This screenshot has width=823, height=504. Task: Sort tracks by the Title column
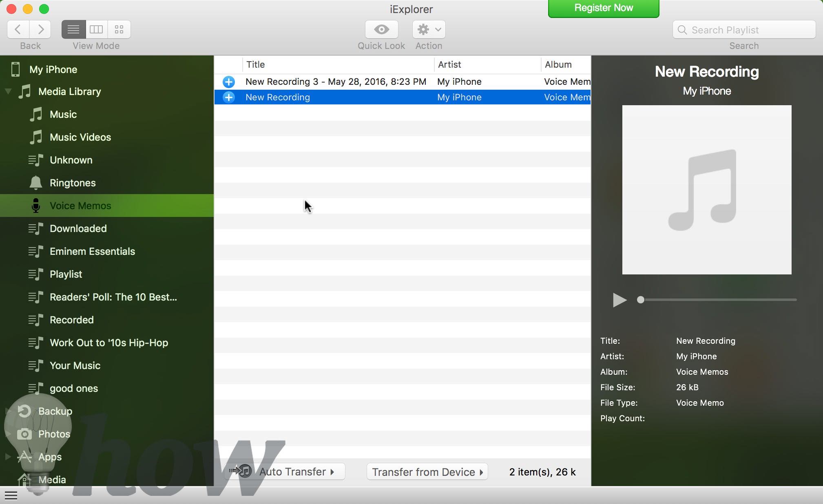coord(338,64)
